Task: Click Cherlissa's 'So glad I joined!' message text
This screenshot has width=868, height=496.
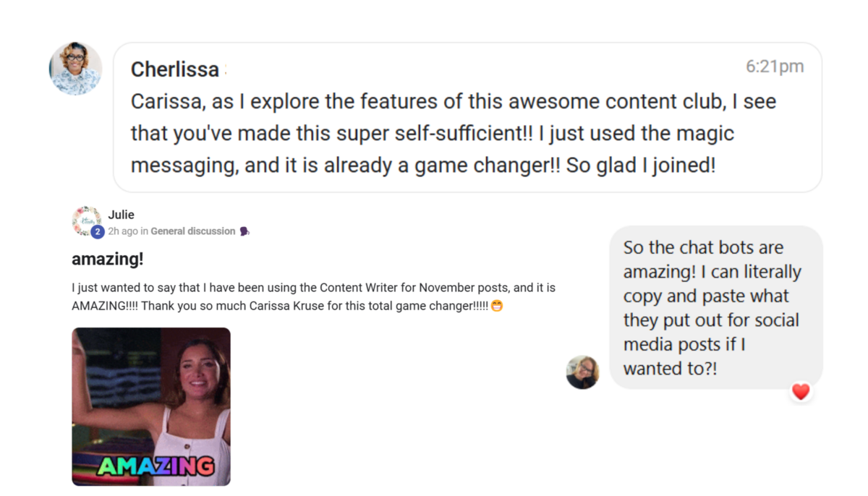Action: [x=640, y=166]
